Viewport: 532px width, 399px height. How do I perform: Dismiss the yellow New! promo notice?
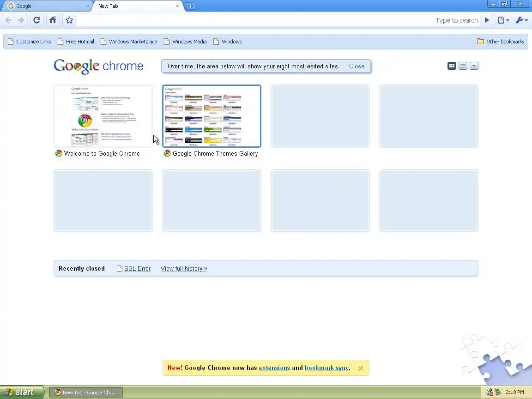click(361, 369)
